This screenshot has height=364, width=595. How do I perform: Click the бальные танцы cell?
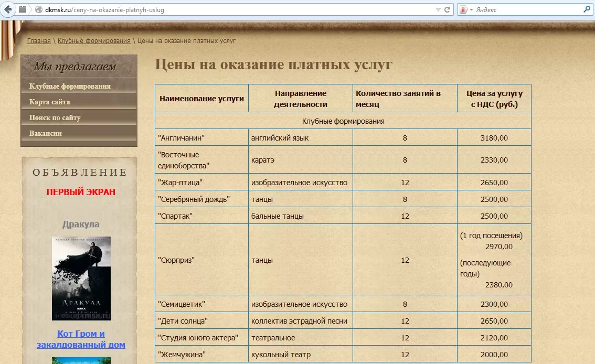(x=301, y=216)
